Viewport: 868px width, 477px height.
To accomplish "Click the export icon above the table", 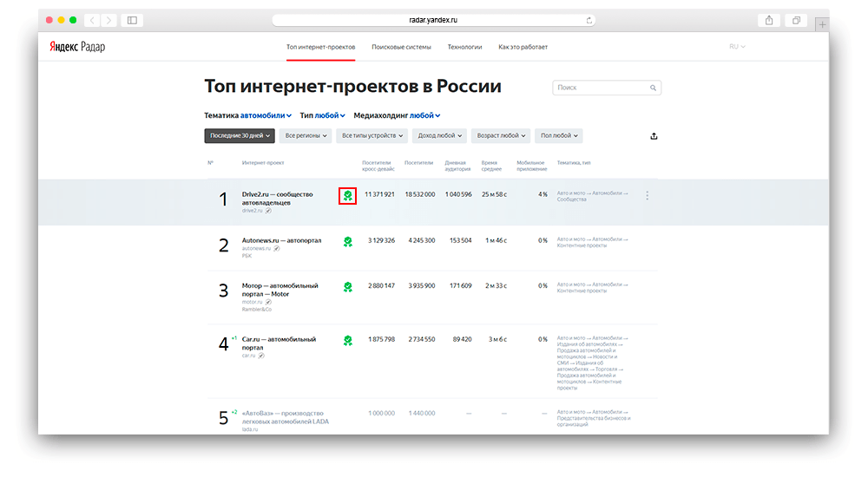I will [x=654, y=136].
